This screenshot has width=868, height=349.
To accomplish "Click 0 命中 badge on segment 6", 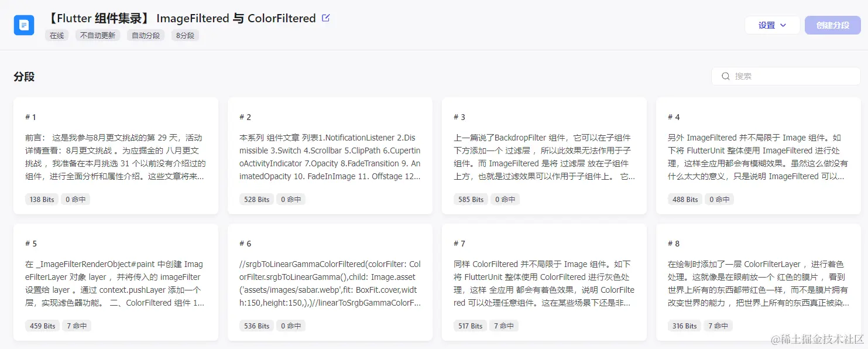I will click(291, 326).
